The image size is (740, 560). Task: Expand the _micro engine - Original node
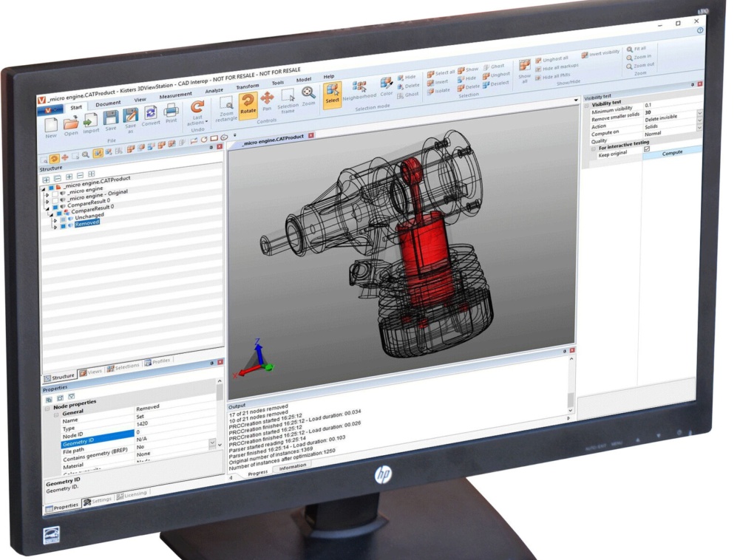[47, 201]
